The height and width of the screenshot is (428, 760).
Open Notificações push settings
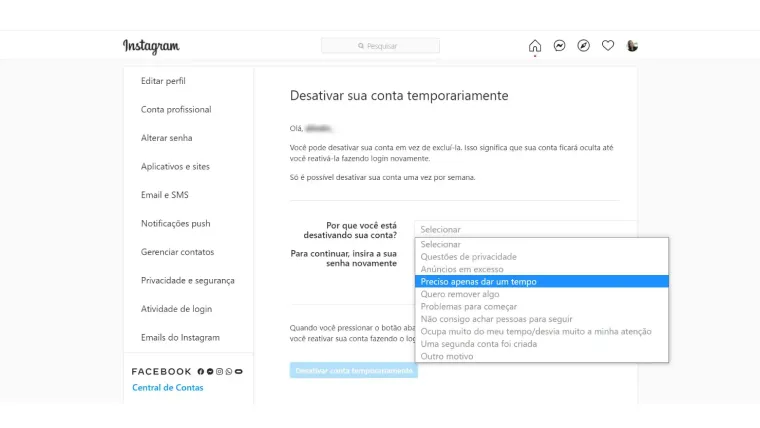coord(175,223)
